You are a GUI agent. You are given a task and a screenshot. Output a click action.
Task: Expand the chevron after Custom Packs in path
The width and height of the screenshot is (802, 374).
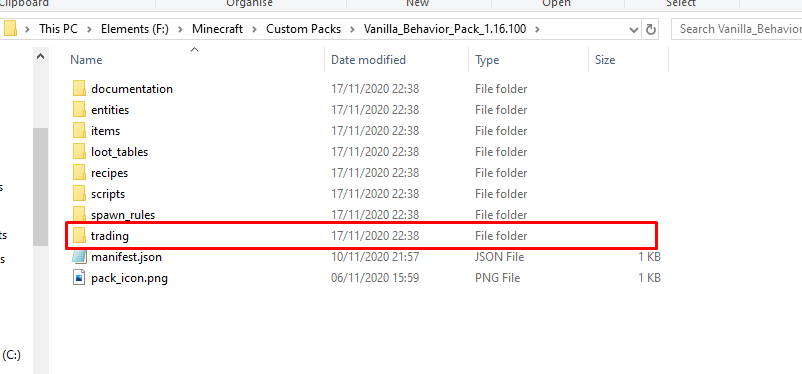[x=352, y=29]
